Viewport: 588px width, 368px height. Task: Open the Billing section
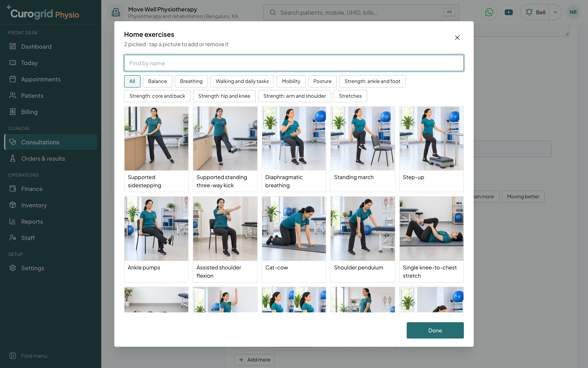[x=51, y=112]
